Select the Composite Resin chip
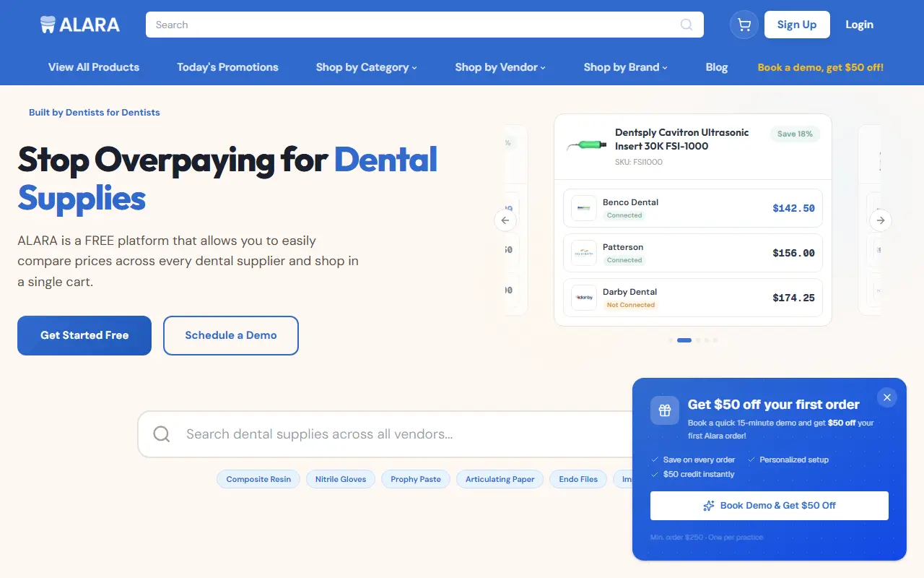 click(258, 479)
